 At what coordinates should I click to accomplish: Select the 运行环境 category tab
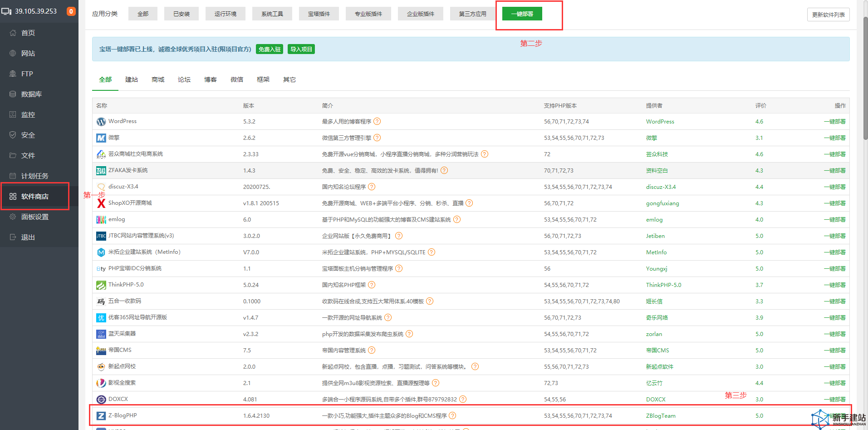click(x=226, y=14)
